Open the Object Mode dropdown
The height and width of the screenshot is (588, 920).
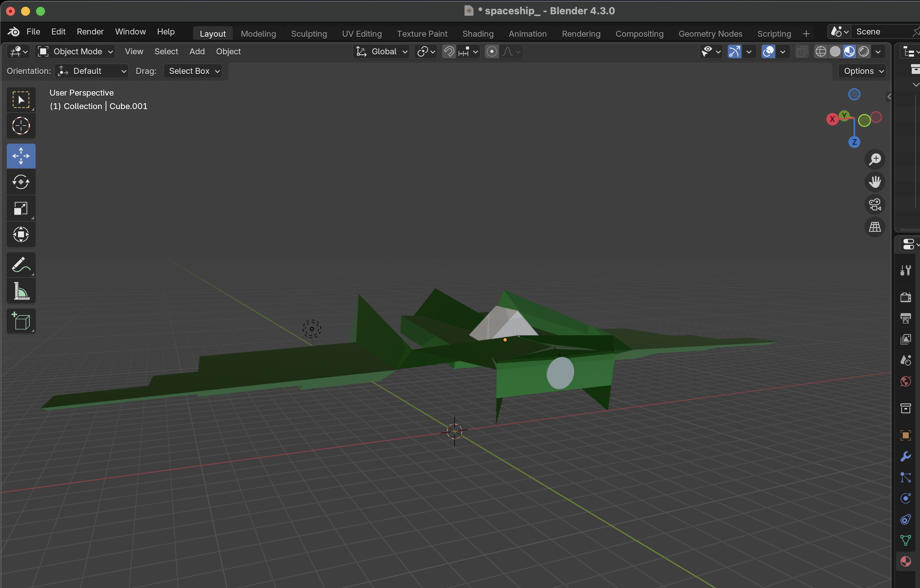point(75,51)
